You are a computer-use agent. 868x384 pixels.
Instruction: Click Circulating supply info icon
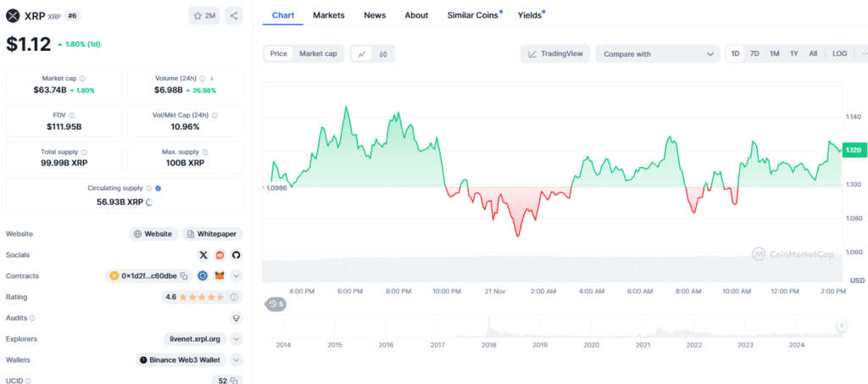point(149,188)
